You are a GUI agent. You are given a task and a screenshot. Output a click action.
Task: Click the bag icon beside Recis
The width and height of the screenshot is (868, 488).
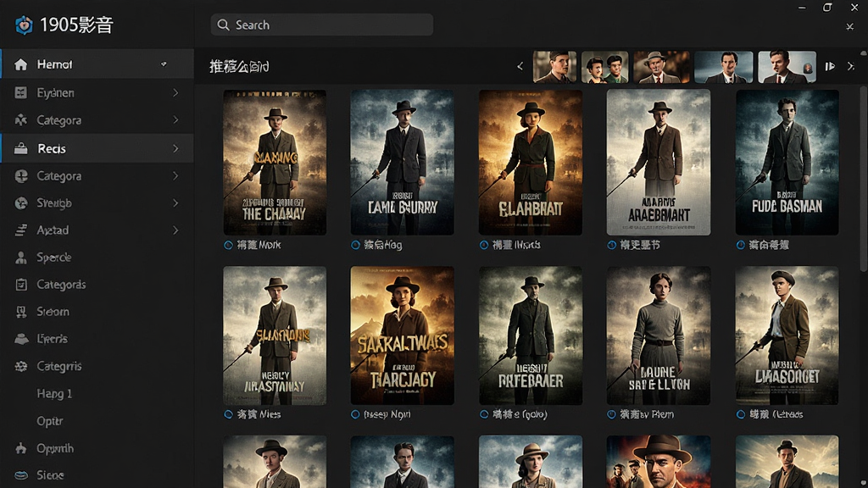pos(21,148)
